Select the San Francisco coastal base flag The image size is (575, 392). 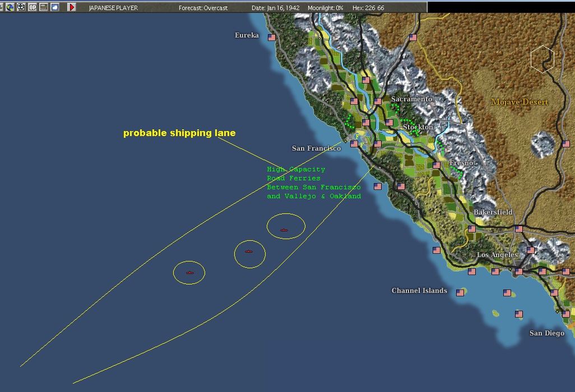pos(354,143)
